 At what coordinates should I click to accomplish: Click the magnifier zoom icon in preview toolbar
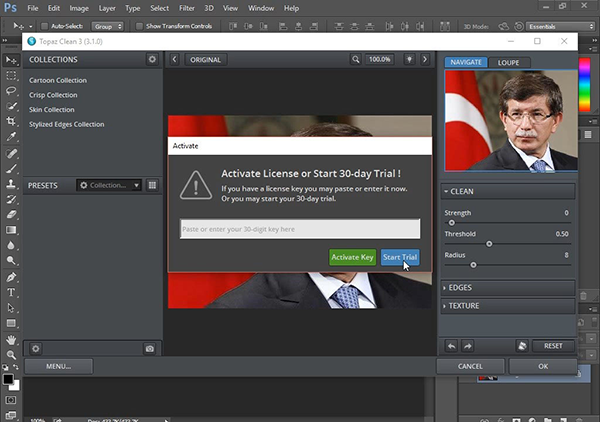[355, 60]
